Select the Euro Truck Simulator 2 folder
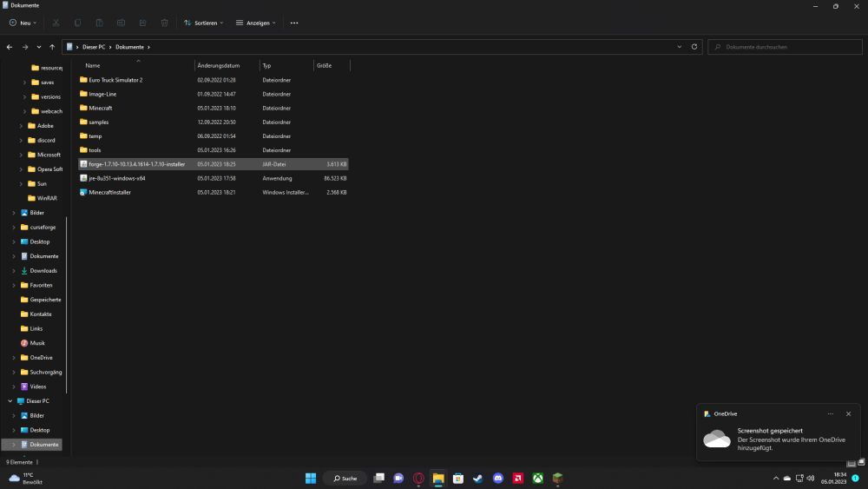The width and height of the screenshot is (868, 489). pyautogui.click(x=214, y=80)
